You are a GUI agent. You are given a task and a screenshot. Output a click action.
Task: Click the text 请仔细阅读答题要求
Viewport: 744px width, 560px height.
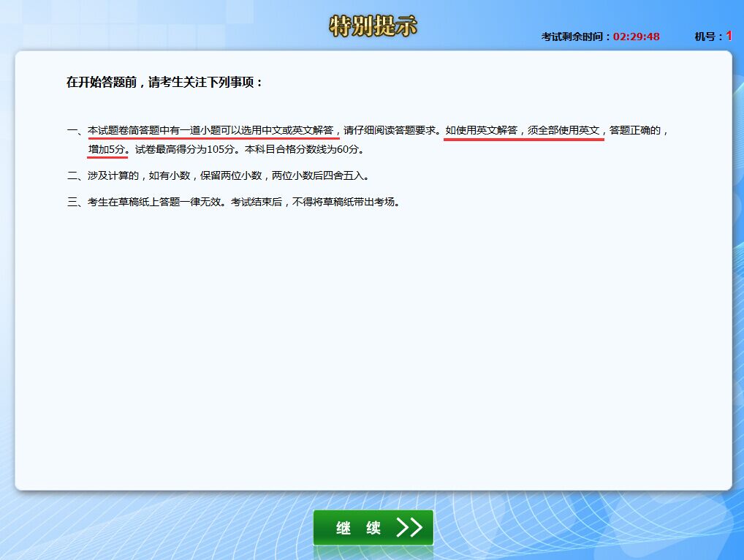click(392, 130)
